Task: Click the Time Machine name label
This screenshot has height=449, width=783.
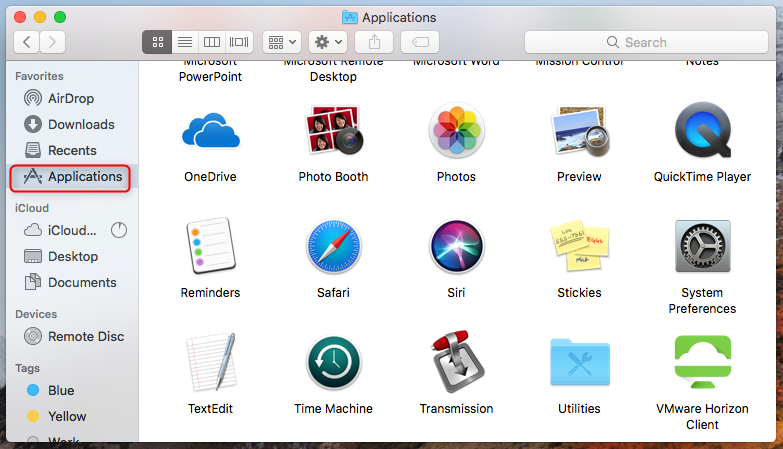Action: click(333, 409)
